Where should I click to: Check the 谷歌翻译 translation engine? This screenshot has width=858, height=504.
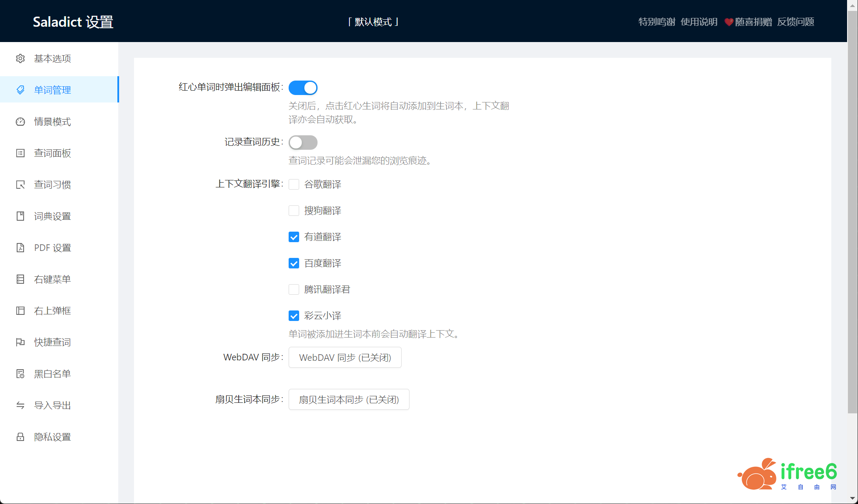[x=293, y=184]
